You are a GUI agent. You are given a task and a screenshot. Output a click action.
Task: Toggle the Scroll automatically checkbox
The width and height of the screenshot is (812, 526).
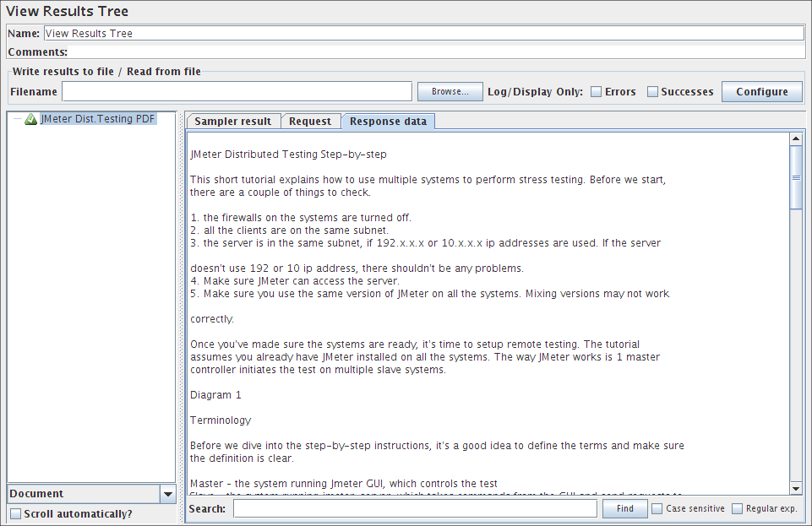click(x=15, y=513)
